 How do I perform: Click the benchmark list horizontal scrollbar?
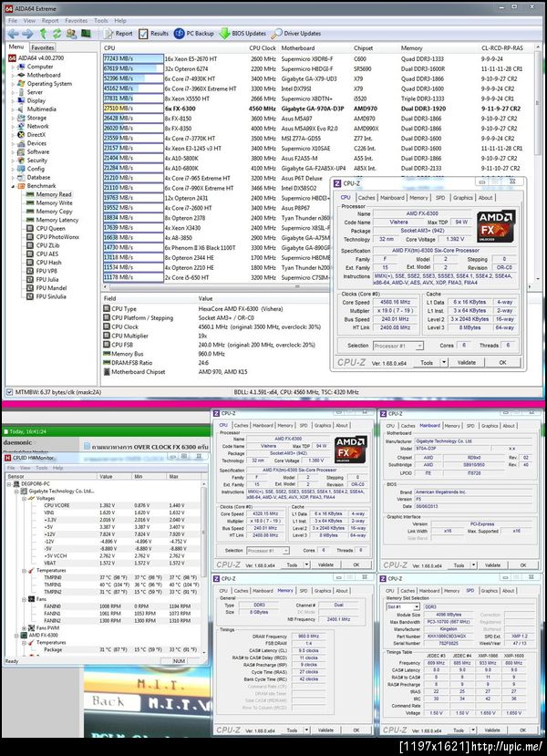pyautogui.click(x=296, y=286)
